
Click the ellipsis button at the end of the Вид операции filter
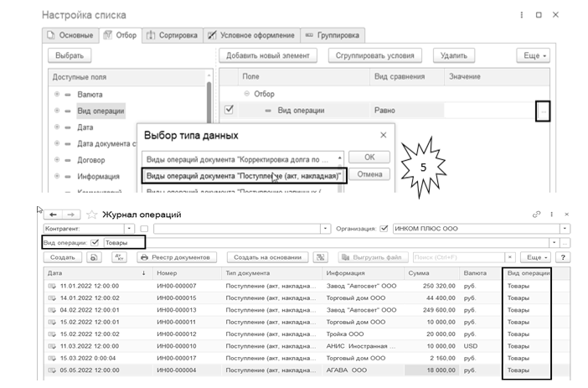pyautogui.click(x=565, y=243)
